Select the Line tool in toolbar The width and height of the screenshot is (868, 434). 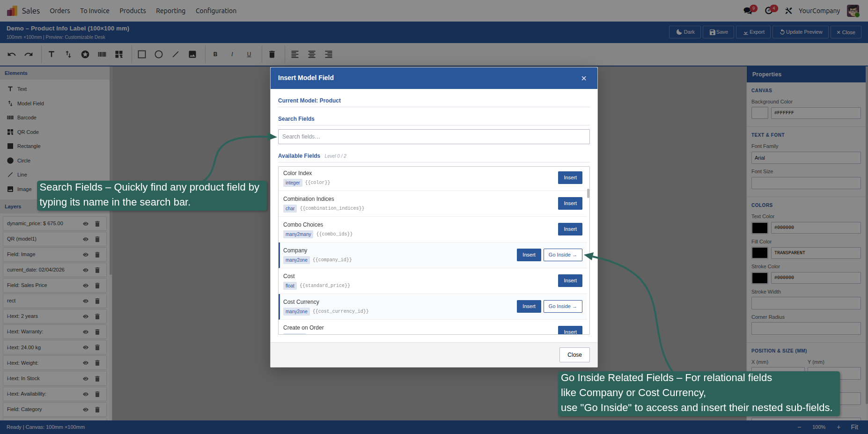tap(176, 54)
